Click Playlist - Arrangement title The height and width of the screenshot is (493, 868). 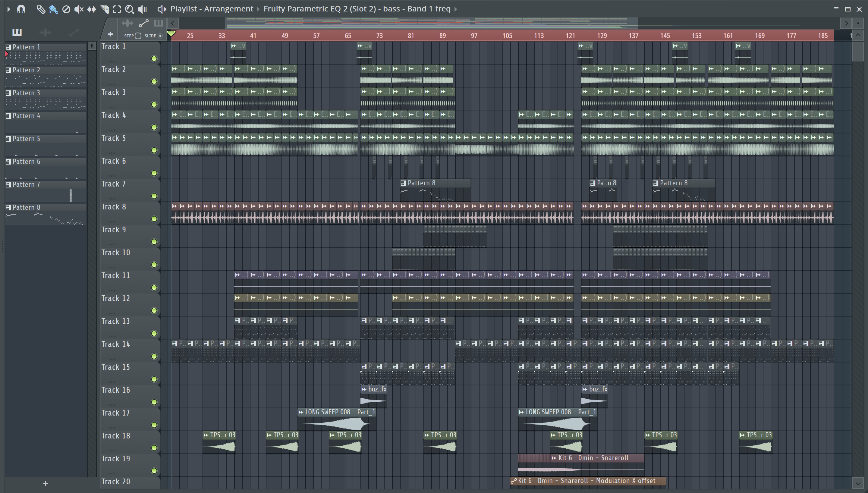[212, 9]
